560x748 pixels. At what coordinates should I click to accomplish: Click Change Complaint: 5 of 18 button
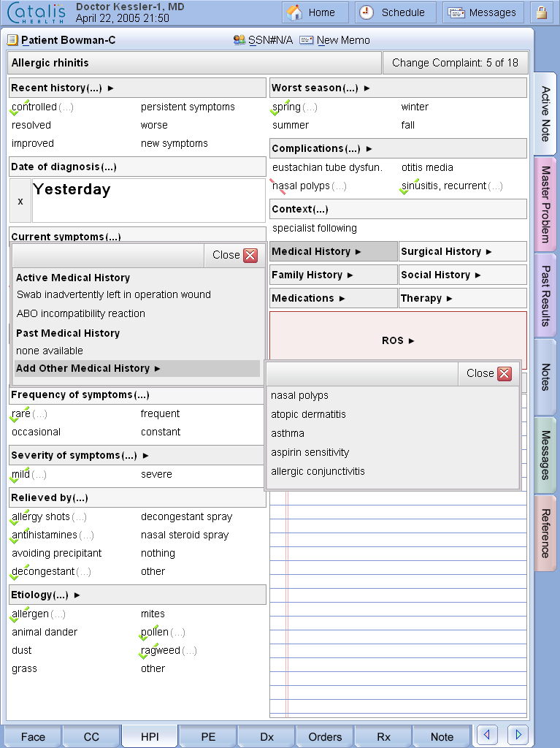click(455, 63)
